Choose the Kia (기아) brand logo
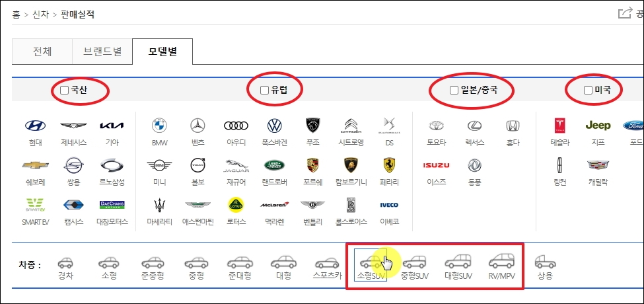This screenshot has height=304, width=644. (x=112, y=126)
